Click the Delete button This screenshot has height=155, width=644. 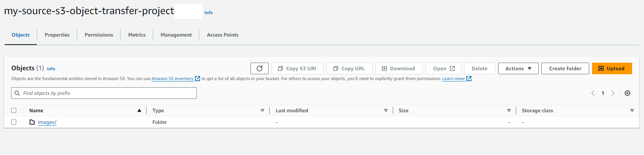[x=479, y=68]
